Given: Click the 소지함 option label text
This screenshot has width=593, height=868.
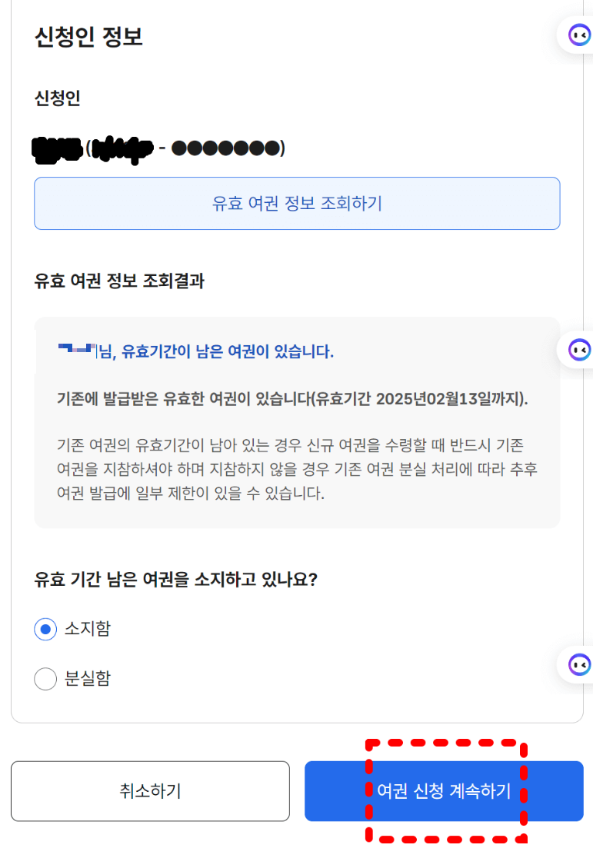Looking at the screenshot, I should click(x=88, y=628).
